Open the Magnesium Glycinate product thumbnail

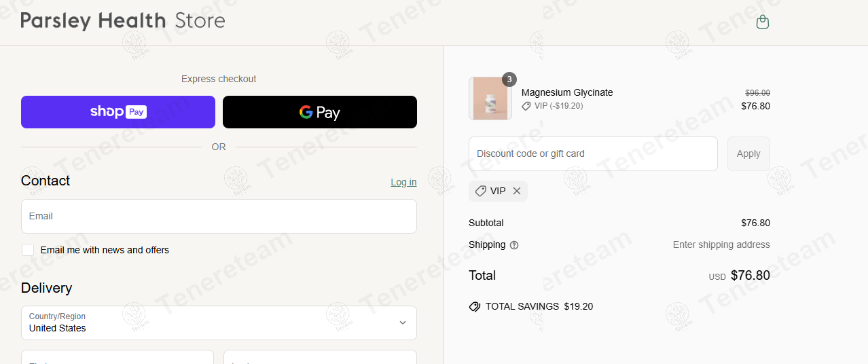pyautogui.click(x=490, y=98)
